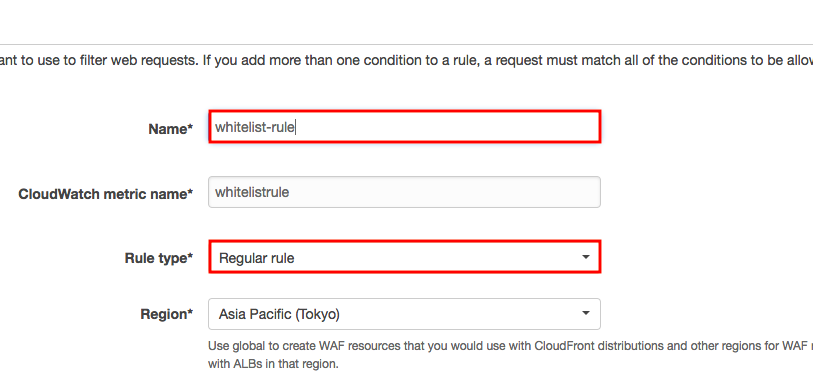
Task: Click the caret icon in Region dropdown
Action: coord(585,314)
